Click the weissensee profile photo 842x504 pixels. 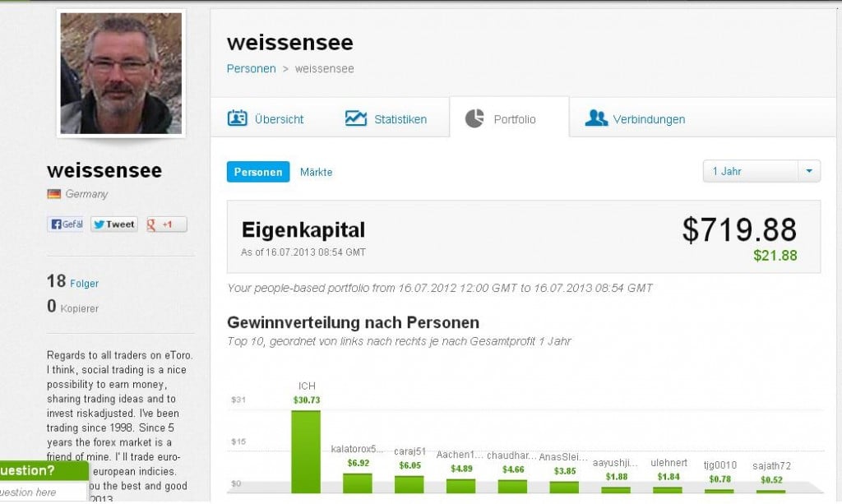point(121,72)
